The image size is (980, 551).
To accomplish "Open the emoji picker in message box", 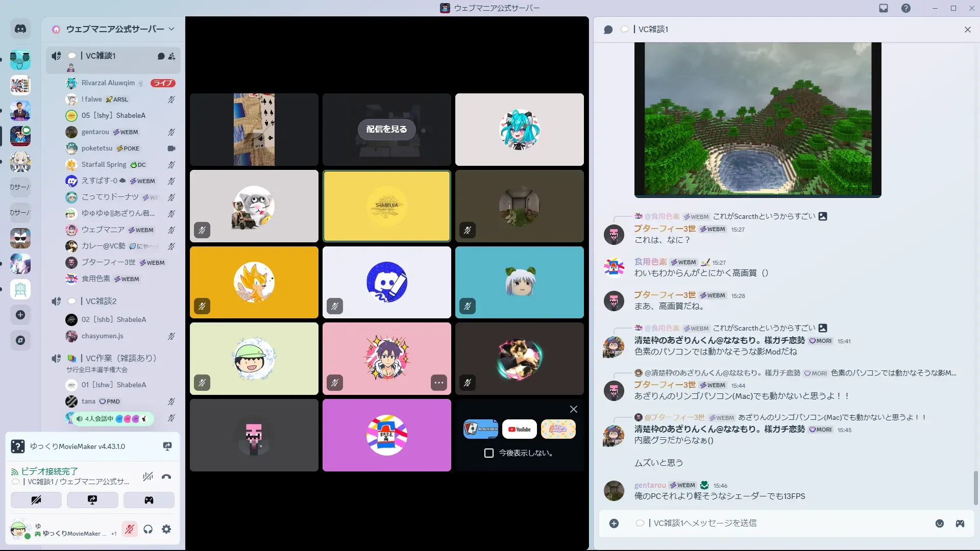I will click(940, 523).
